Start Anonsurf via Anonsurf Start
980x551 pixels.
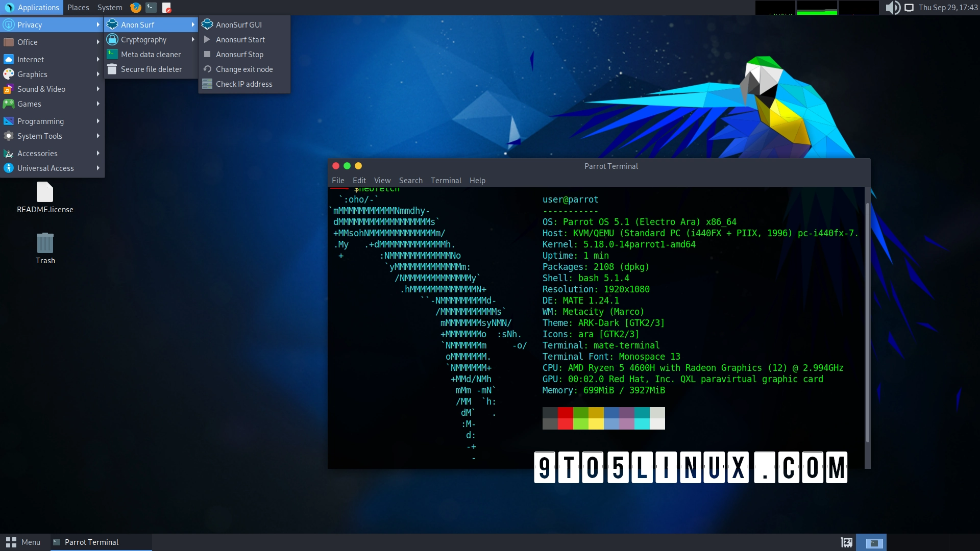click(x=240, y=39)
